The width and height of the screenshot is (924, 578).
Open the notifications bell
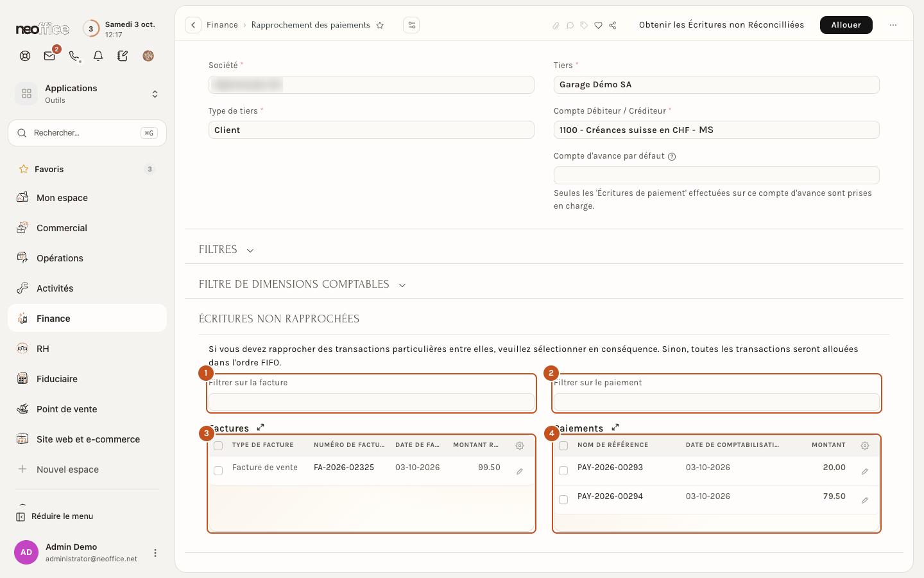[x=98, y=56]
